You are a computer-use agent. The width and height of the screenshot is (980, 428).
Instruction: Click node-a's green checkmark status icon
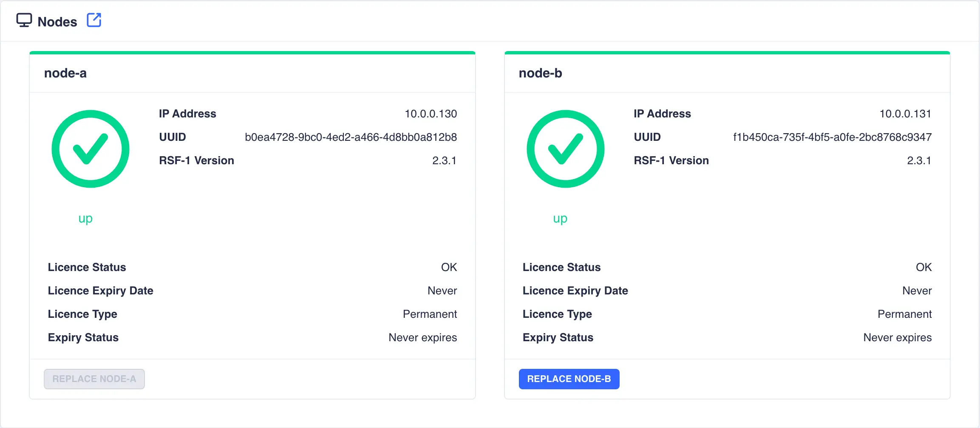(91, 149)
